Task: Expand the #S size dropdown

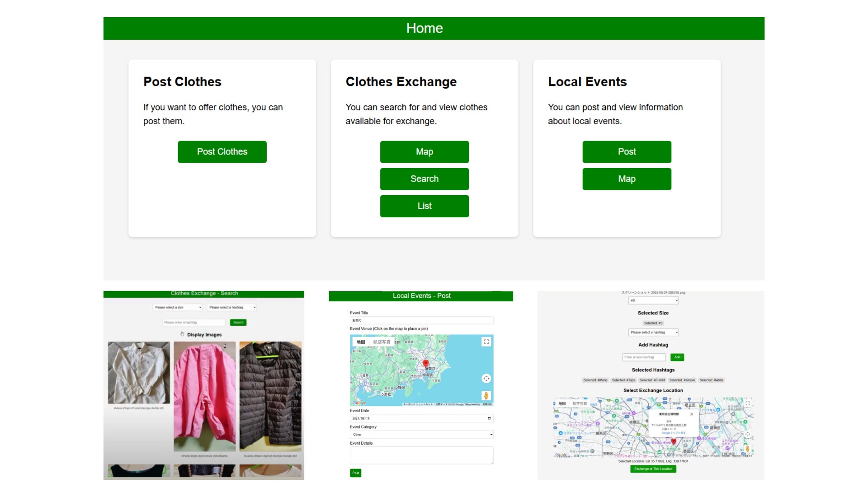Action: click(653, 300)
